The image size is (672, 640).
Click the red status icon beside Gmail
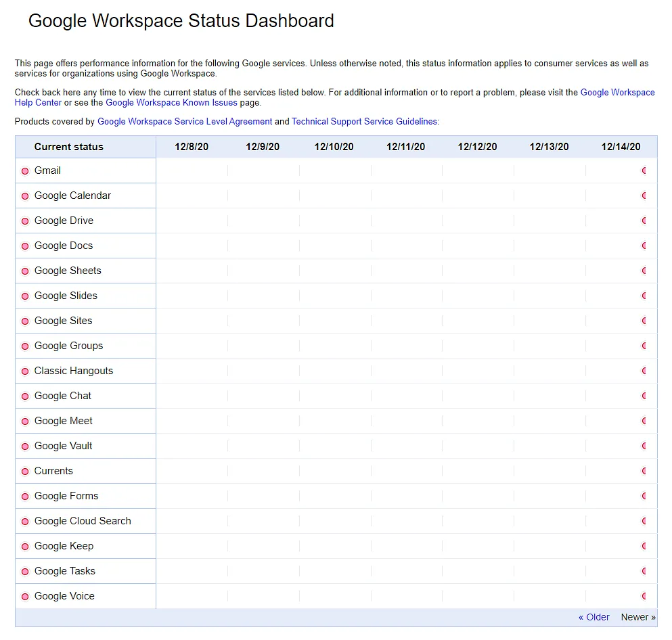point(25,171)
